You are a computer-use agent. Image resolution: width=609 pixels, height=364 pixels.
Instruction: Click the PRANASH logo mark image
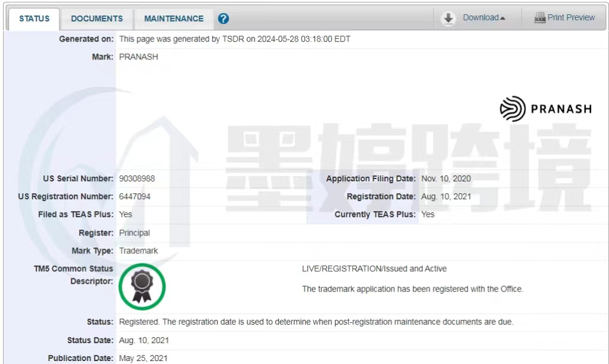[x=546, y=109]
